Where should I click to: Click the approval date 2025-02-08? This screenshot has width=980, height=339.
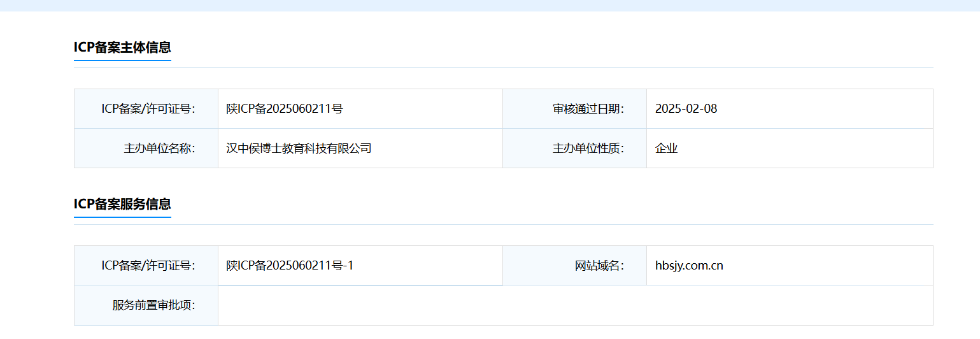(x=686, y=109)
